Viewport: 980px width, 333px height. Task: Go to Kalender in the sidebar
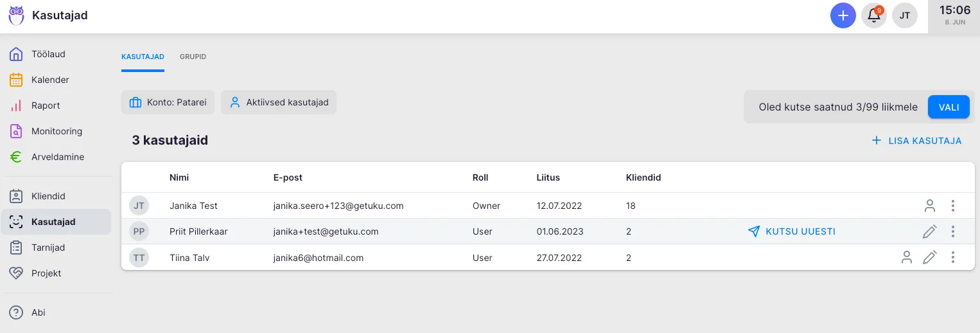coord(49,80)
